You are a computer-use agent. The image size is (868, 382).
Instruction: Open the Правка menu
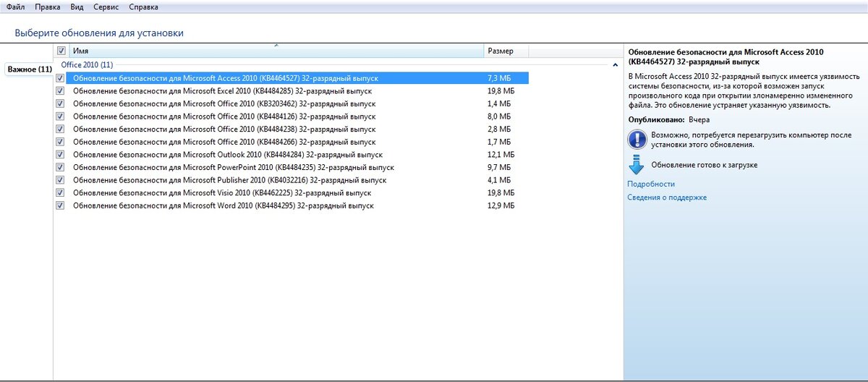(x=48, y=7)
